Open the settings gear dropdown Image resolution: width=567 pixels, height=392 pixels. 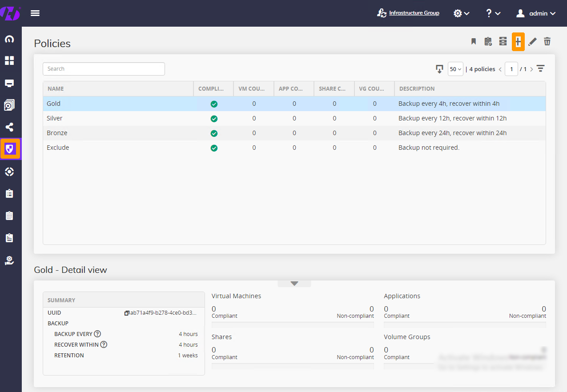point(461,13)
